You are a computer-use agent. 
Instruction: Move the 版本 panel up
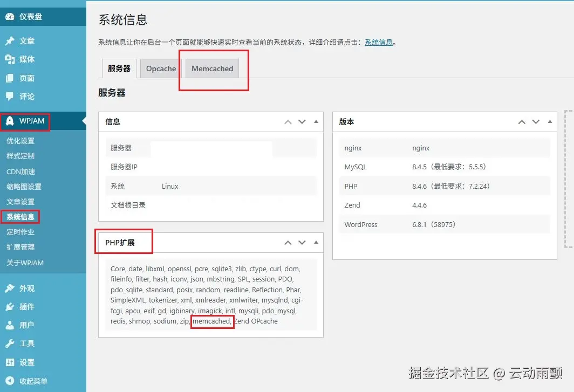pos(522,122)
